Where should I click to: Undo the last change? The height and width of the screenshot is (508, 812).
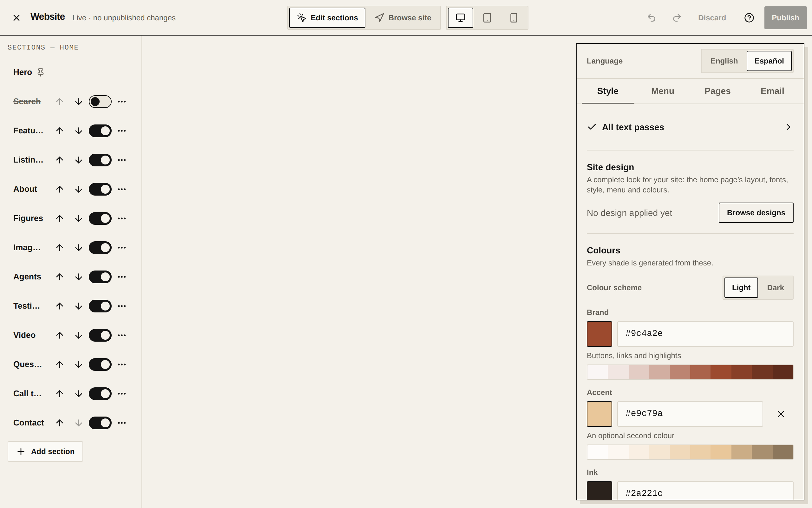pyautogui.click(x=651, y=18)
